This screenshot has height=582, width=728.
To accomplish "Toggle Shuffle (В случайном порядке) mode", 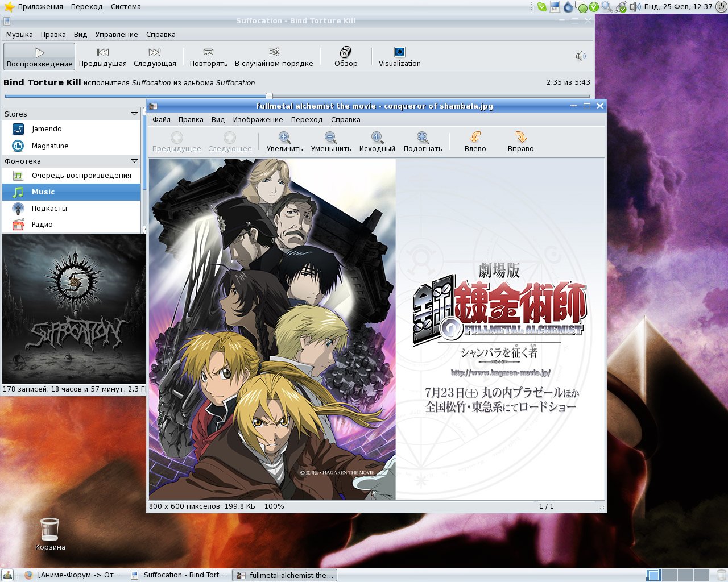I will click(x=274, y=52).
